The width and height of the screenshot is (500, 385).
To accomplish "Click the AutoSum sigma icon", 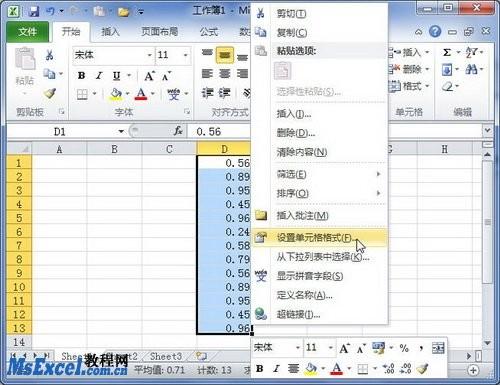I will tap(447, 52).
